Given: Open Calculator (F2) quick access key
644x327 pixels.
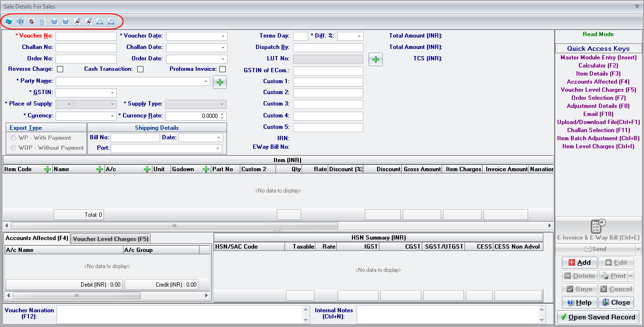Looking at the screenshot, I should 598,66.
